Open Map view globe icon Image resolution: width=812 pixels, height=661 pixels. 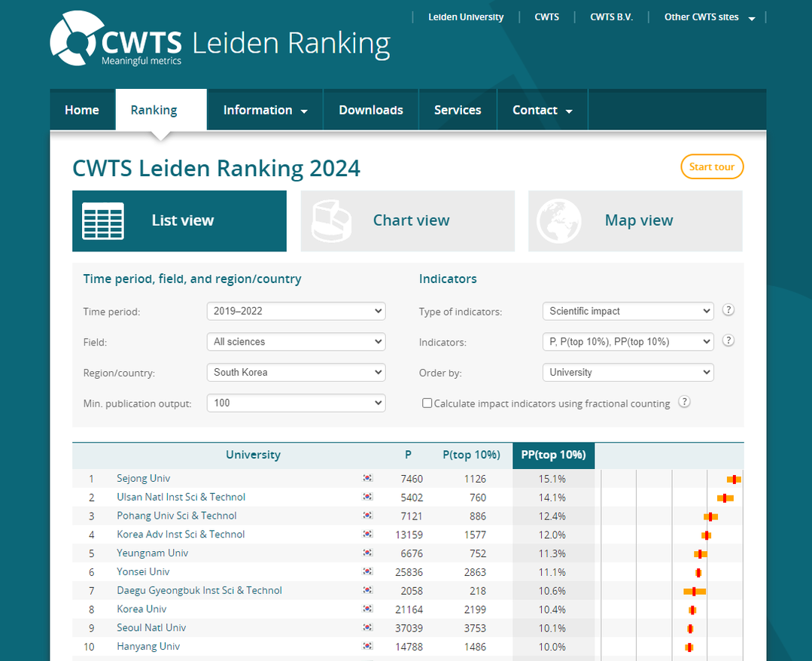tap(558, 221)
